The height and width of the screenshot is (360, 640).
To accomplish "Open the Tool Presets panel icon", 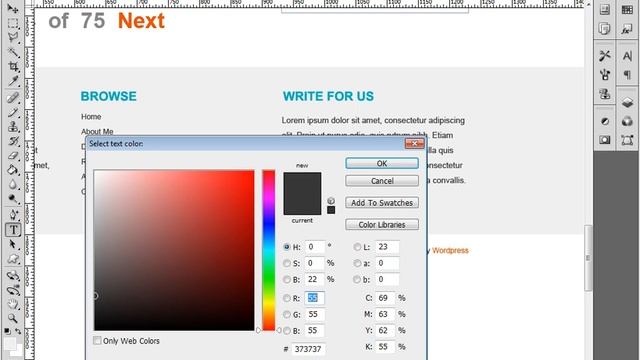I will tap(604, 56).
